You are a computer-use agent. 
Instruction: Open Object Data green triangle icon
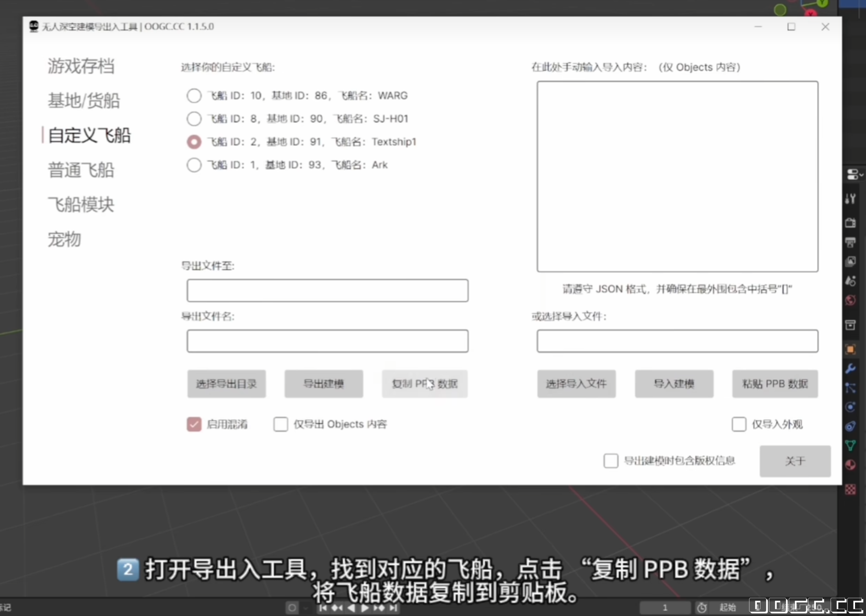click(850, 445)
